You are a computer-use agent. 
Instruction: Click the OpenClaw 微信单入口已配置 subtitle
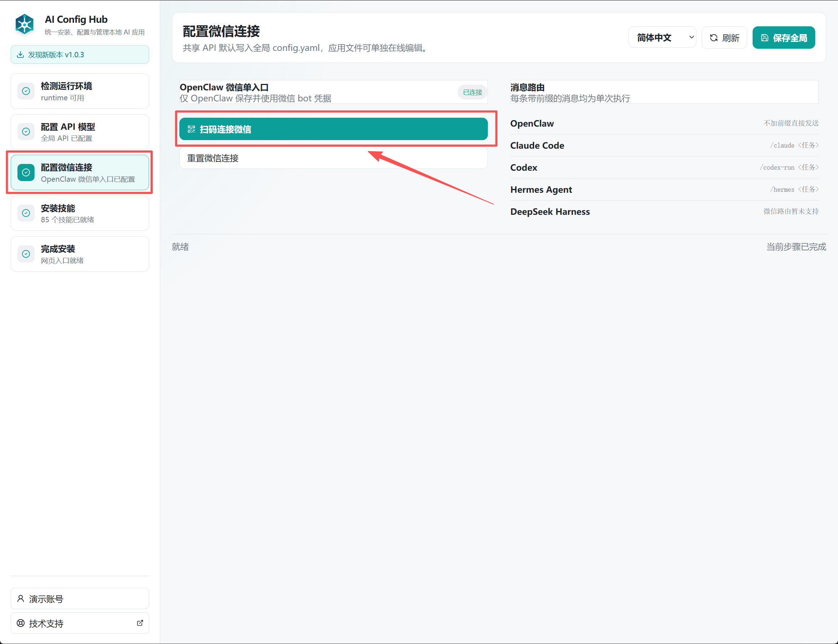[88, 179]
